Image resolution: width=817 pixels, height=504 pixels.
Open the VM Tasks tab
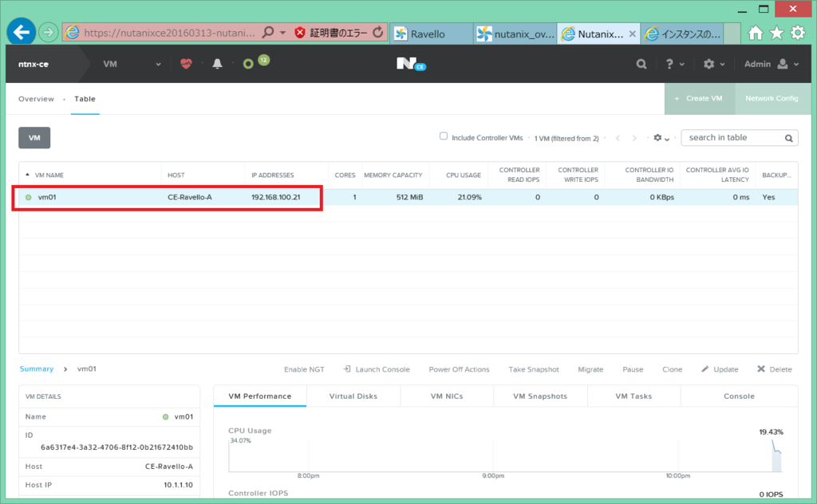click(x=633, y=396)
